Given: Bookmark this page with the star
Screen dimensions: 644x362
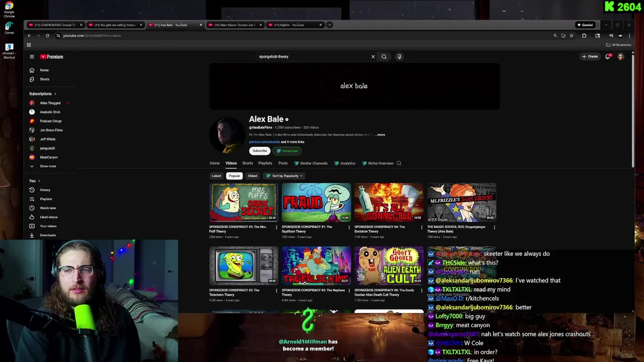Looking at the screenshot, I should pos(572,36).
